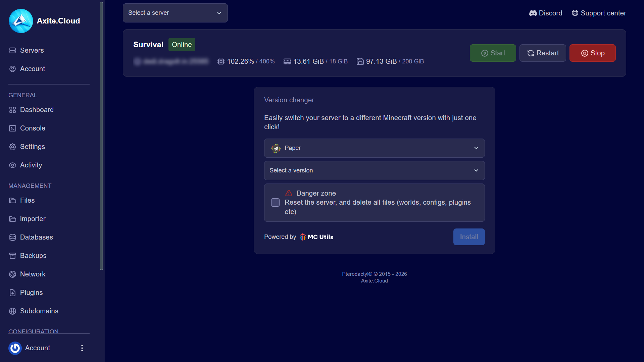Click the sidebar vertical scrollbar
The height and width of the screenshot is (362, 644).
(x=101, y=134)
